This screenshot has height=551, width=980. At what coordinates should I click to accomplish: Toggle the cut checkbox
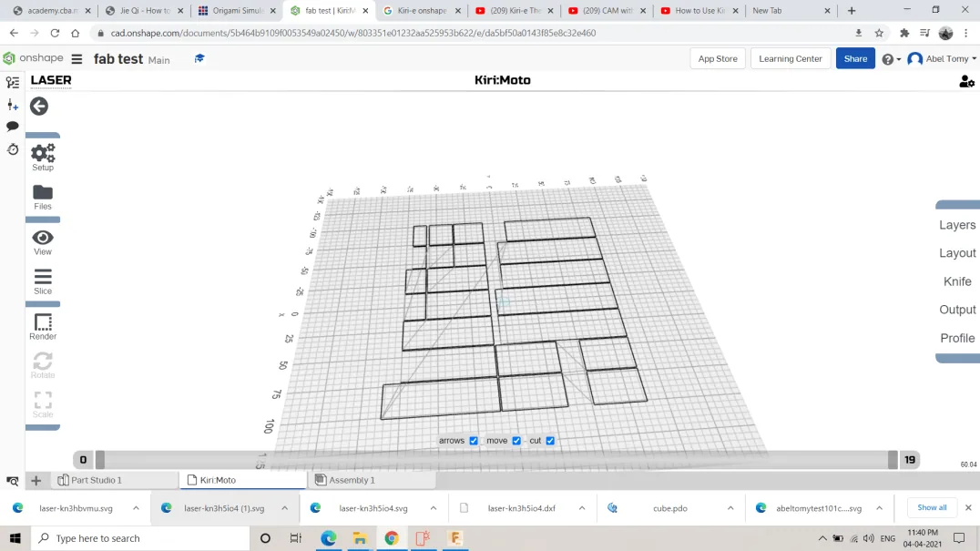click(x=550, y=441)
